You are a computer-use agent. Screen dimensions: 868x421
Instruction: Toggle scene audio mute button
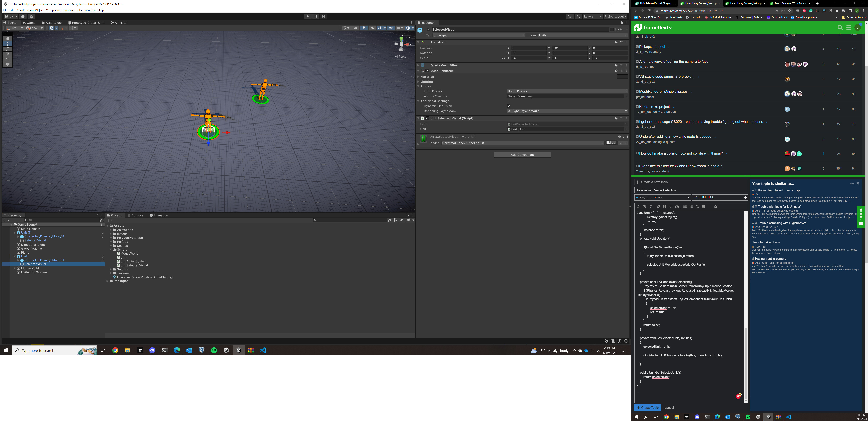[x=372, y=28]
